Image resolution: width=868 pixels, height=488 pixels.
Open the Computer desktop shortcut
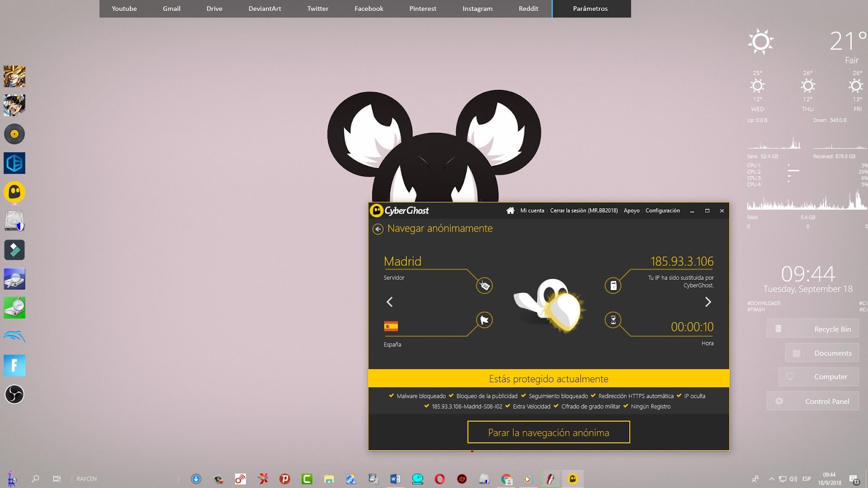click(819, 376)
